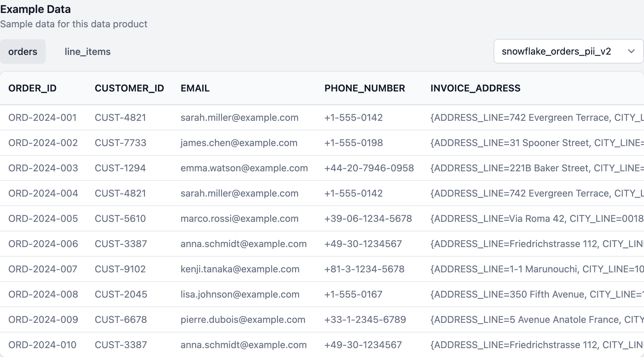Image resolution: width=644 pixels, height=357 pixels.
Task: Click customer ID CUST-7733
Action: click(120, 143)
